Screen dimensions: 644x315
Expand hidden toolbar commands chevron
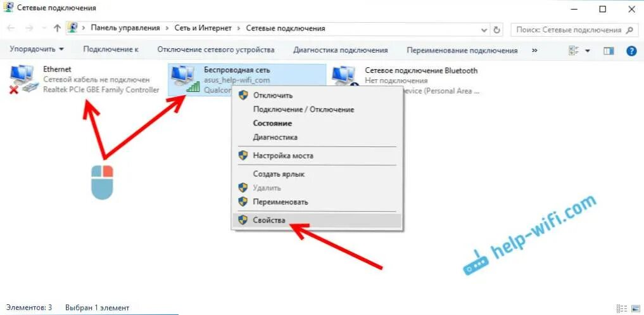point(534,50)
